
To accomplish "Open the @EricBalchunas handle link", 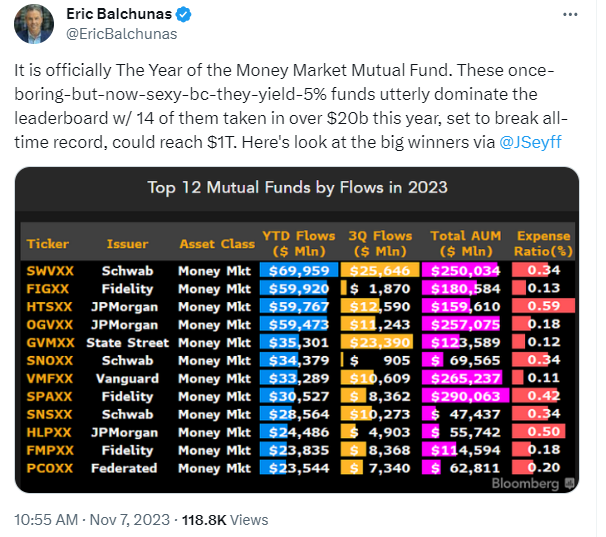I will click(x=122, y=34).
